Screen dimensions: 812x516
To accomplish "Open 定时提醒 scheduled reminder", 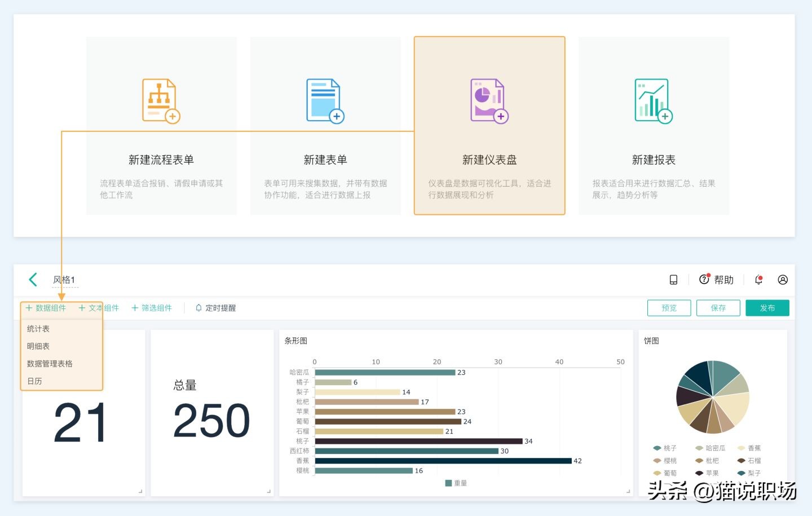I will 215,308.
